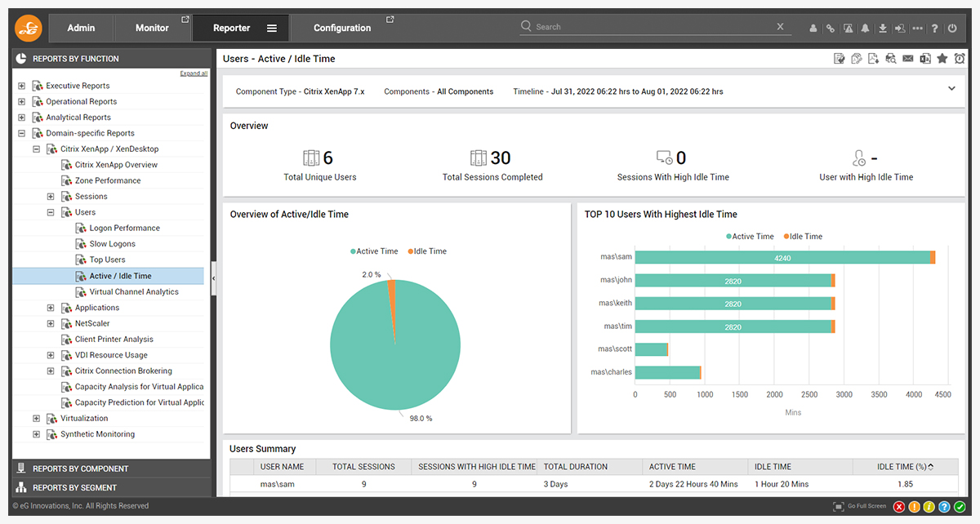This screenshot has height=524, width=980.
Task: Export the report to Excel
Action: [924, 59]
